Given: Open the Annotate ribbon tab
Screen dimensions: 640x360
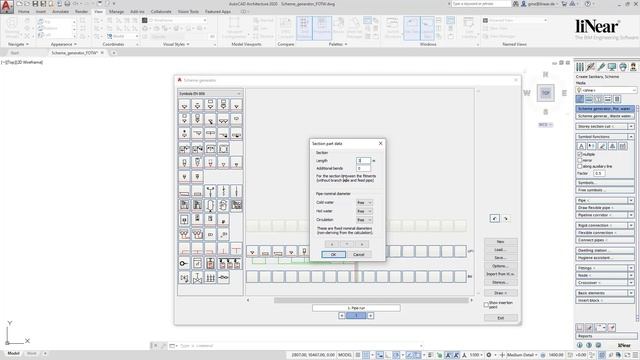Looking at the screenshot, I should tap(60, 11).
